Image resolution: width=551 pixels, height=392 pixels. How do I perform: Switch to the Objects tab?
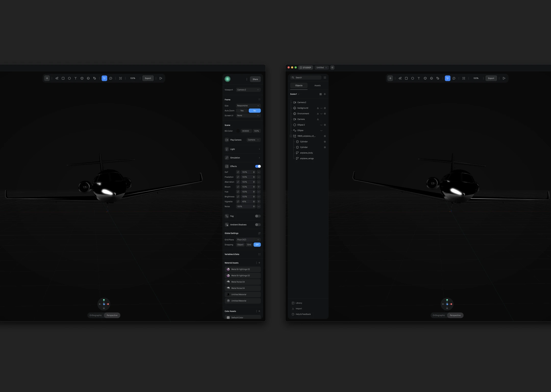pos(299,85)
